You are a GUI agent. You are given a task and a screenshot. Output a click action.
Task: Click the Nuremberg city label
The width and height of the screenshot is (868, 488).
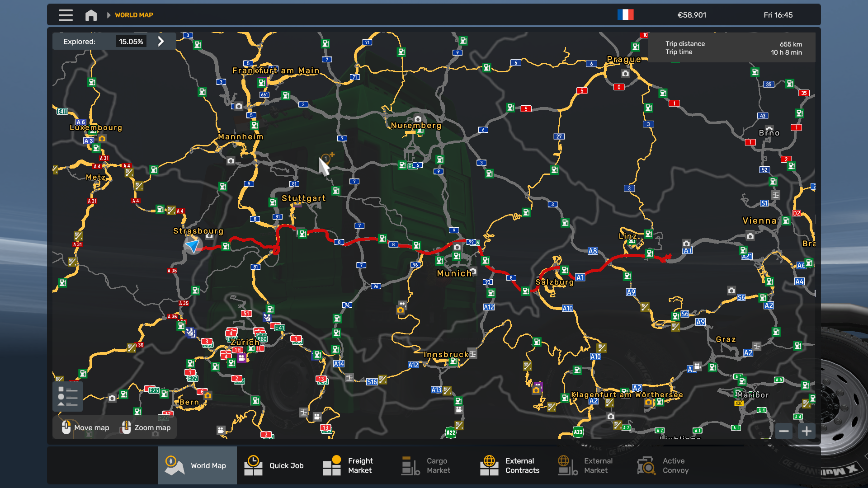pos(416,126)
